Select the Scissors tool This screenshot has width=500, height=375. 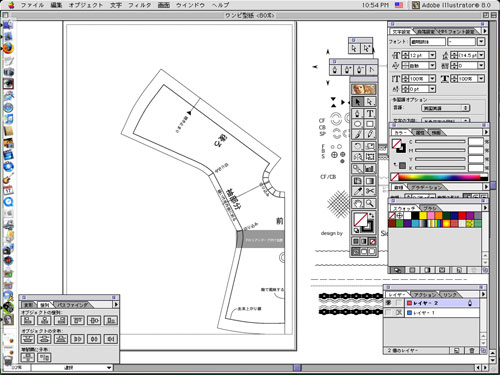pyautogui.click(x=370, y=191)
